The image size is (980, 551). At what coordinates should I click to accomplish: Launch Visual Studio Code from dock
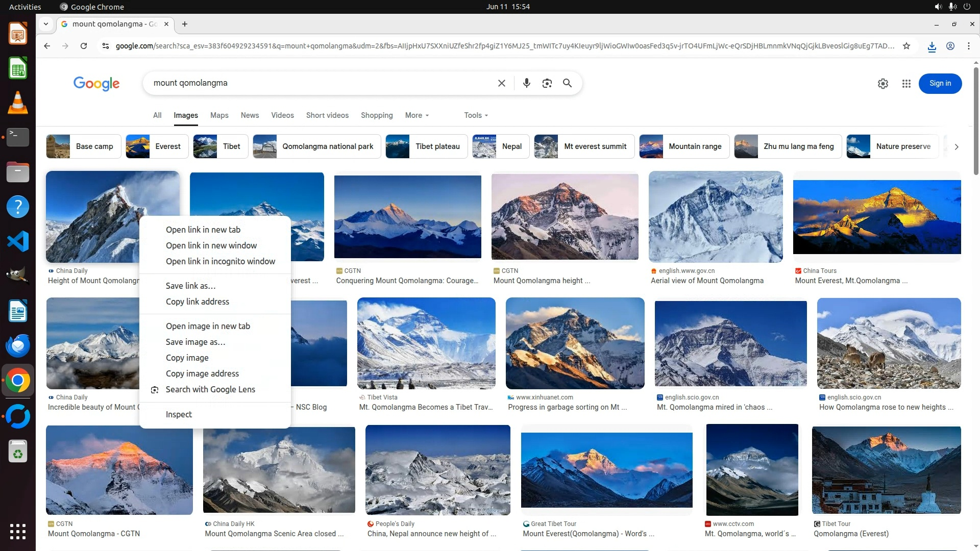coord(18,241)
